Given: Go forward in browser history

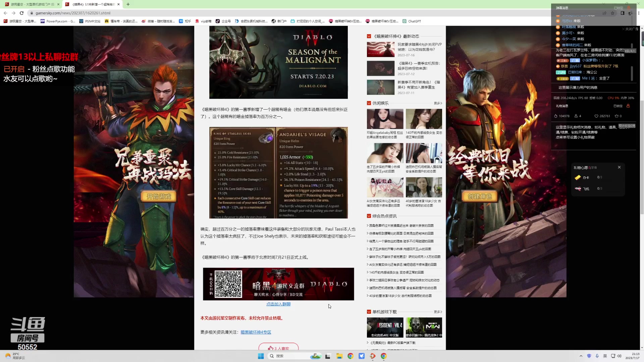Looking at the screenshot, I should pyautogui.click(x=13, y=13).
